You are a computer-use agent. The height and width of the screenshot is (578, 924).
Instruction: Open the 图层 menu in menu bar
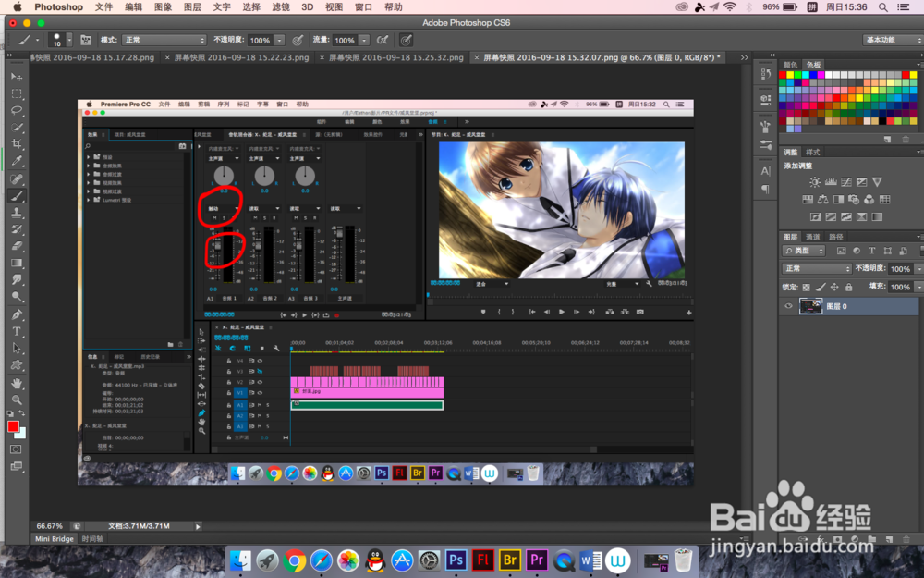tap(193, 7)
